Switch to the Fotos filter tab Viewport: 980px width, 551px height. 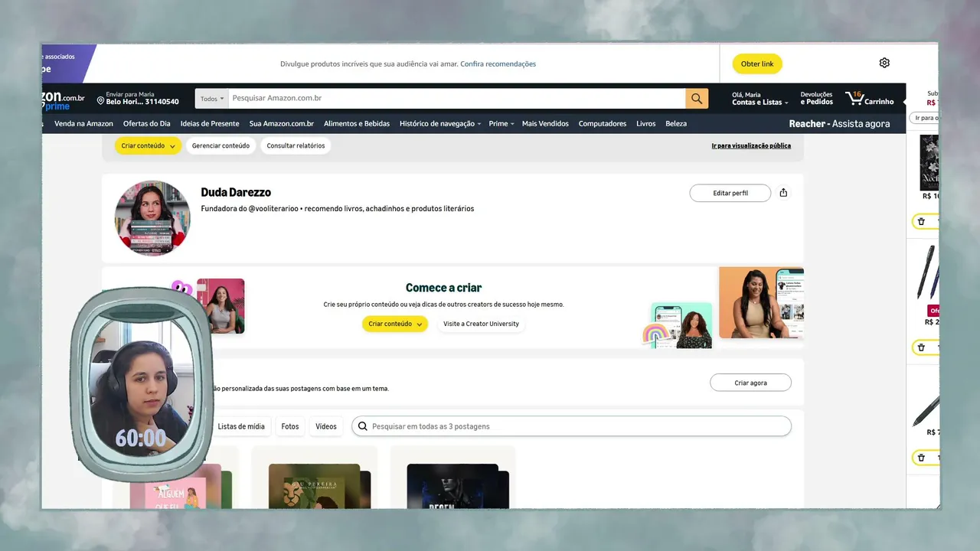[x=290, y=426]
